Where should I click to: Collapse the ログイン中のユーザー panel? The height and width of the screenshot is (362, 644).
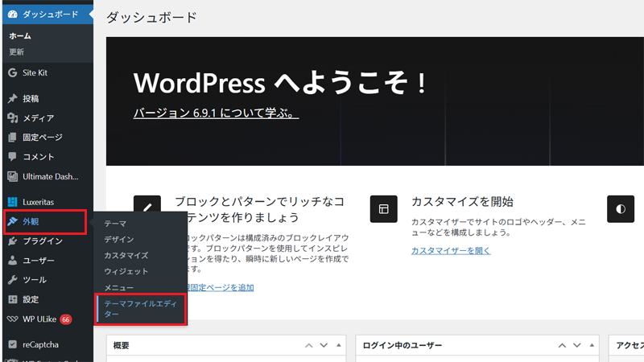(591, 345)
